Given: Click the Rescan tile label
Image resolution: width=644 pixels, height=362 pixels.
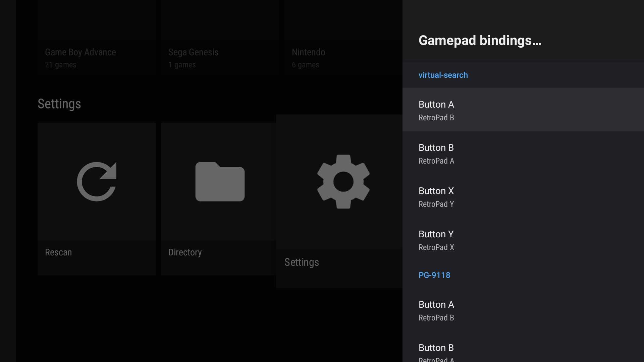Looking at the screenshot, I should pos(58,252).
